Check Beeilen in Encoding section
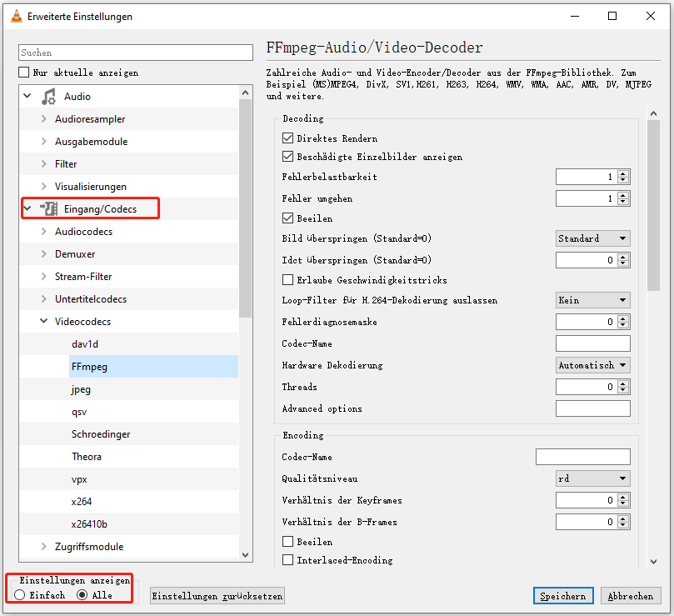The image size is (674, 616). [287, 542]
